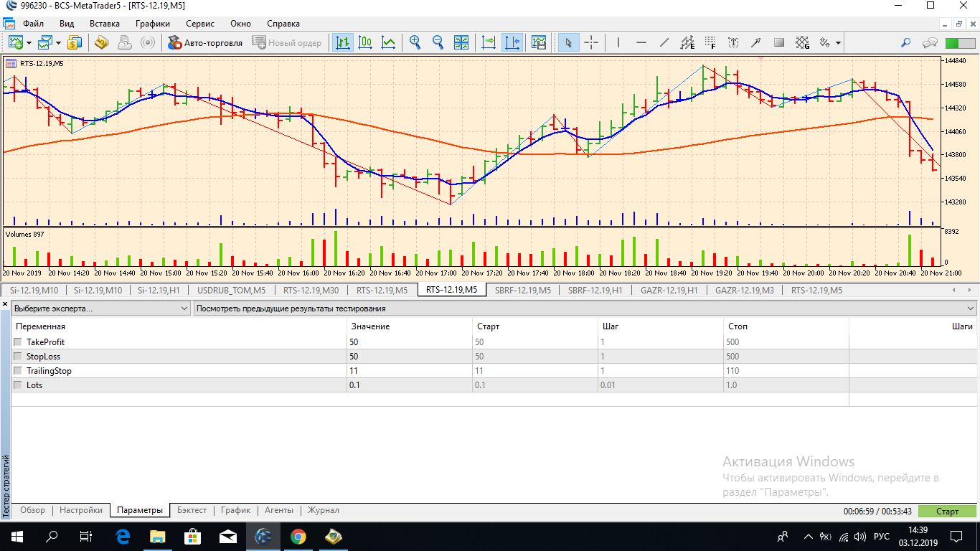The height and width of the screenshot is (551, 980).
Task: Save chart as picture icon
Action: (x=539, y=42)
